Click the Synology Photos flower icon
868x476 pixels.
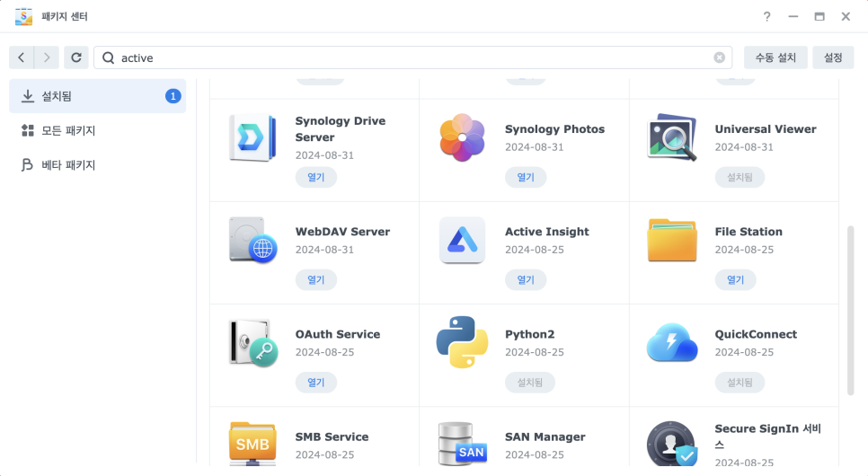[462, 137]
